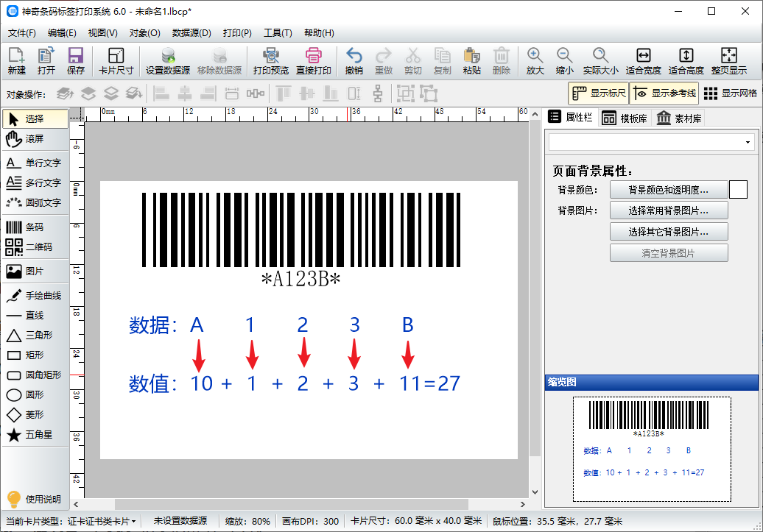Open the 文件(F) menu

coord(22,33)
